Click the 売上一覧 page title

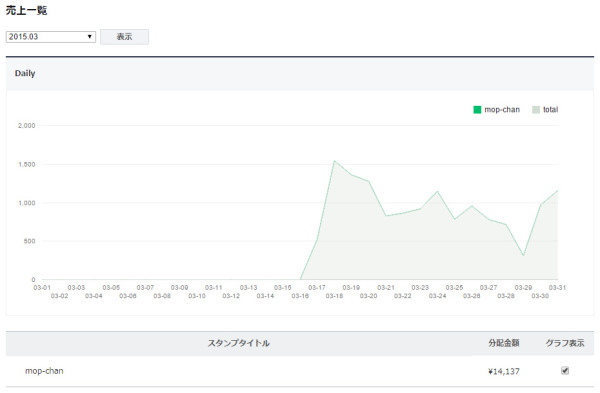(x=26, y=10)
